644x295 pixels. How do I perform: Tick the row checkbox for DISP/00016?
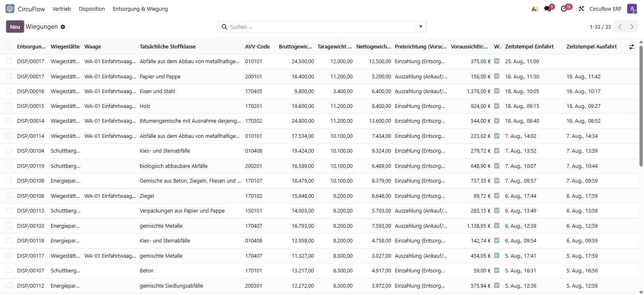[x=9, y=91]
